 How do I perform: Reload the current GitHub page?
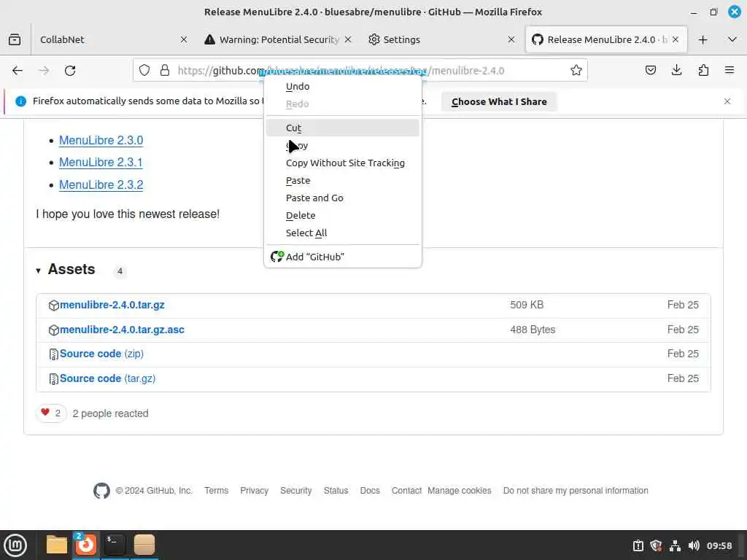[x=70, y=71]
